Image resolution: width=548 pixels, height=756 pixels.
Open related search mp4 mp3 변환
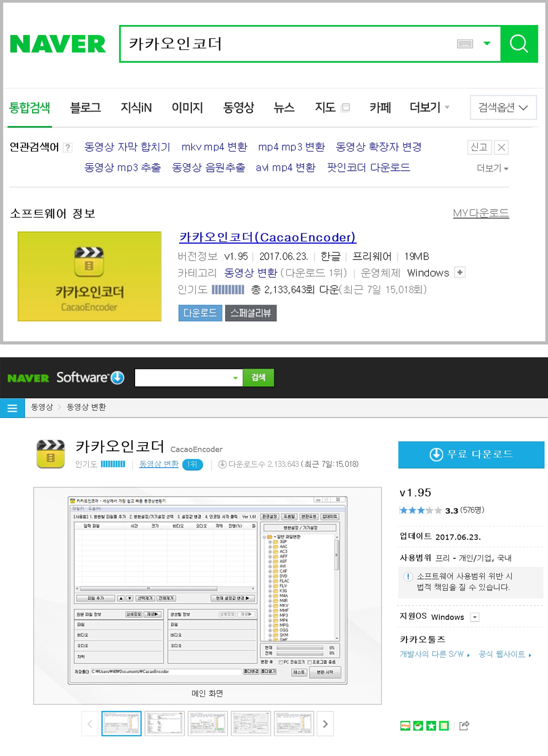coord(292,147)
